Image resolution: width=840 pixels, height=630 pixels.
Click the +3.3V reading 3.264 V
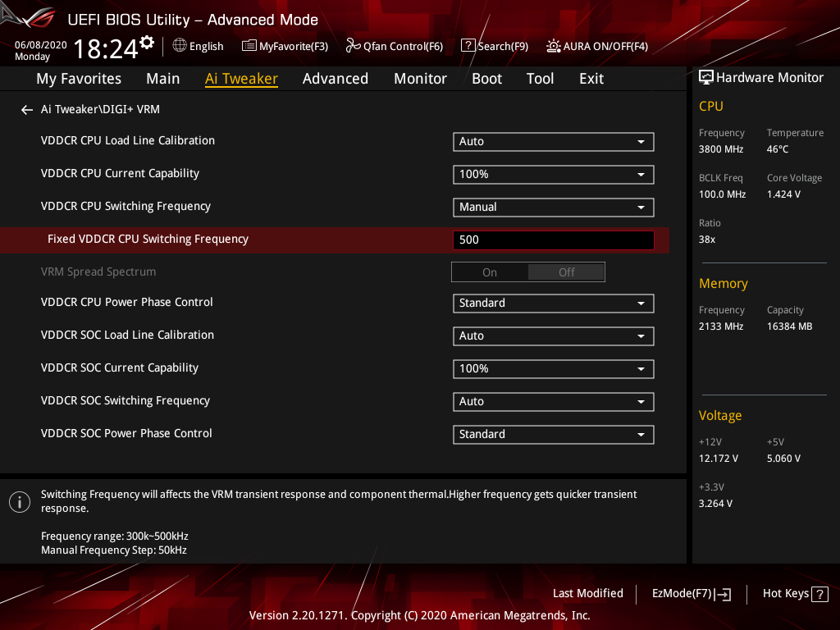point(715,504)
